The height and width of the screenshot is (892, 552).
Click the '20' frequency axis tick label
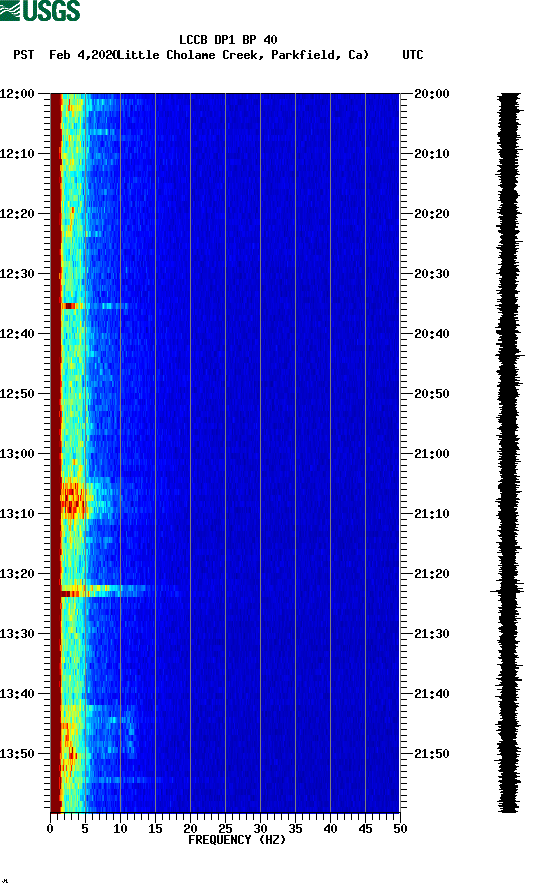click(191, 829)
